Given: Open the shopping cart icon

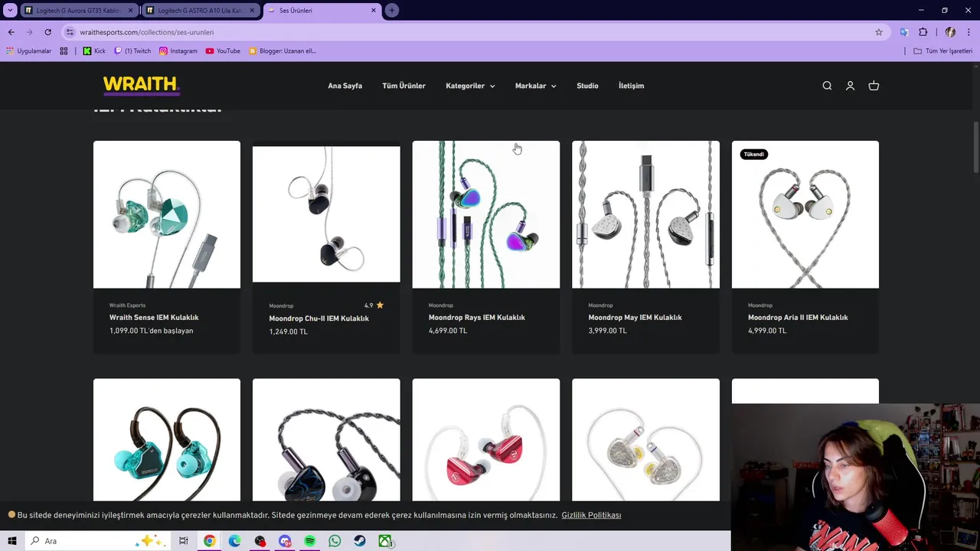Looking at the screenshot, I should click(874, 86).
